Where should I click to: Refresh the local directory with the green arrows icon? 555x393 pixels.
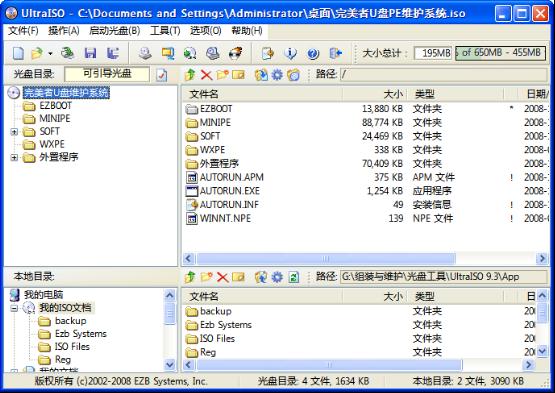(293, 277)
